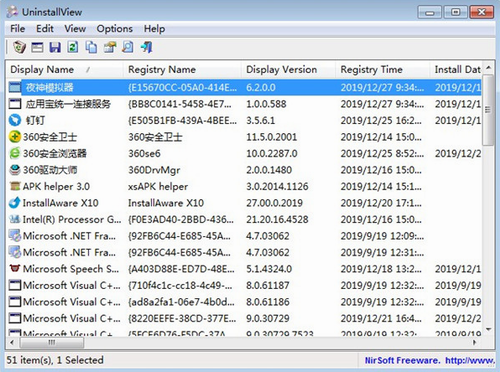500x372 pixels.
Task: Click version 5.1.4324.0 cell
Action: tap(269, 269)
